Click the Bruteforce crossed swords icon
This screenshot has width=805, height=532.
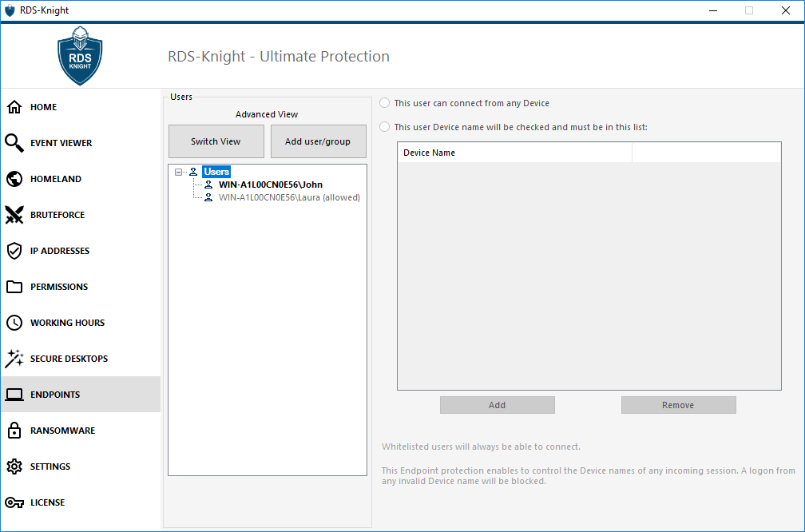[x=14, y=215]
